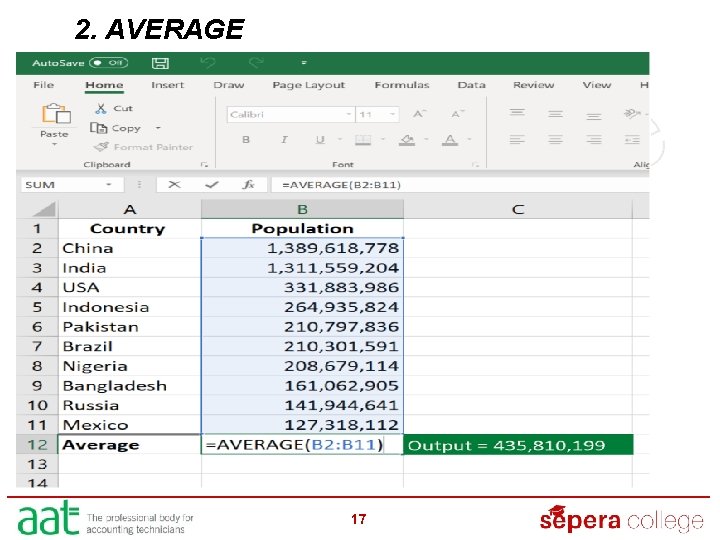The width and height of the screenshot is (720, 540).
Task: Expand the Name Box dropdown arrow
Action: pyautogui.click(x=109, y=185)
